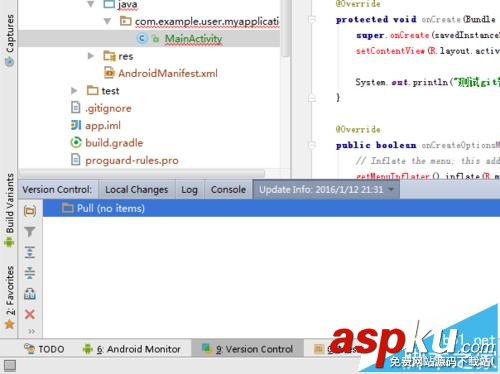Screen dimensions: 500x374
Task: Switch to the Console tab
Action: (x=228, y=189)
